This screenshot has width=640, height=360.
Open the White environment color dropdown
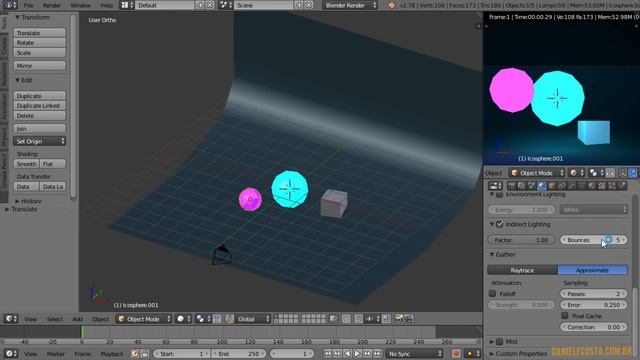click(x=594, y=210)
